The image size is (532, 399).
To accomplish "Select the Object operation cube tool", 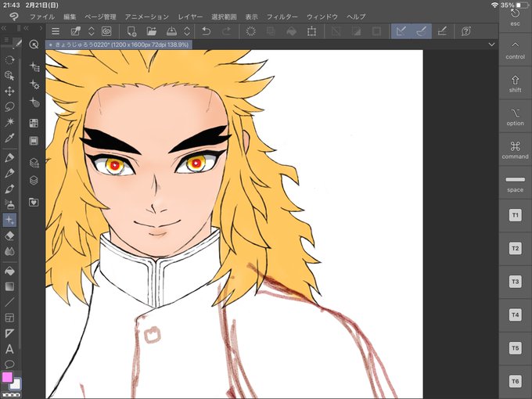I will [9, 76].
